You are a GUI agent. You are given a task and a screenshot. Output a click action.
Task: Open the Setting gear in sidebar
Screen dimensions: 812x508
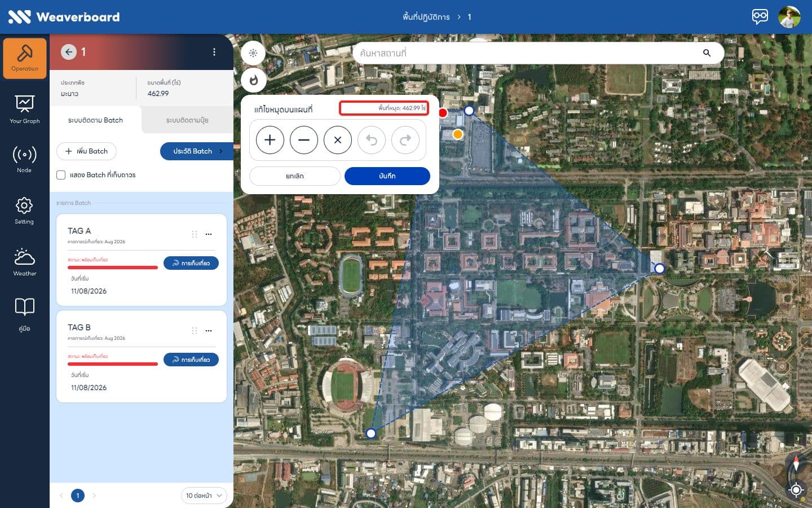click(25, 211)
